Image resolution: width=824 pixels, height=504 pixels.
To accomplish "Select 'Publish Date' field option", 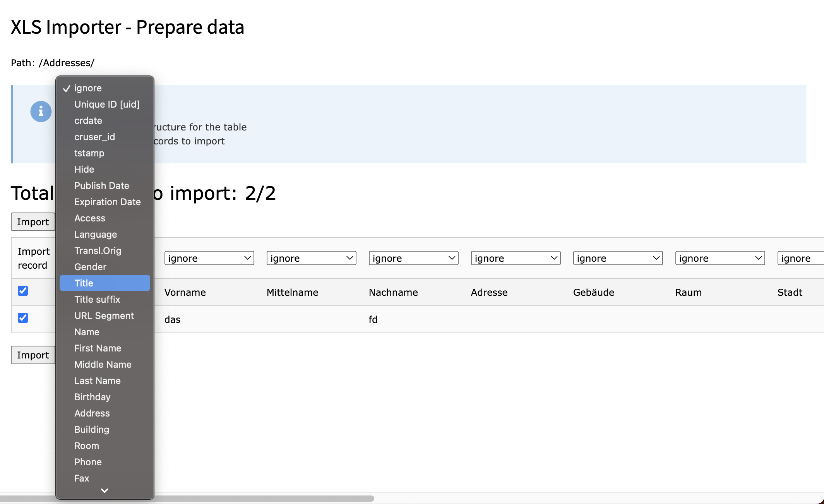I will pyautogui.click(x=105, y=186).
